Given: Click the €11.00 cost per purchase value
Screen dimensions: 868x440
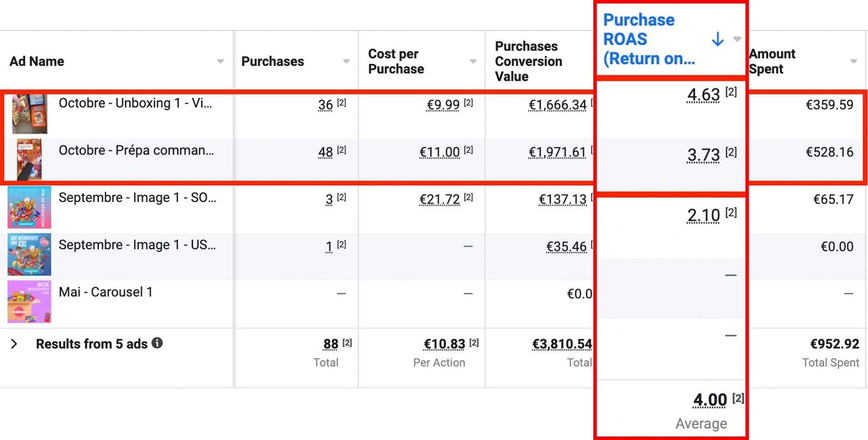Looking at the screenshot, I should [x=439, y=152].
